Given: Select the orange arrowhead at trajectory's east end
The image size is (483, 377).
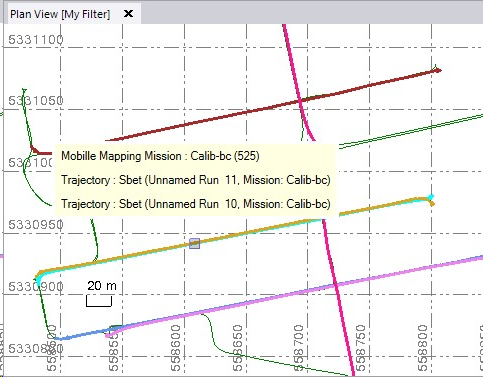Looking at the screenshot, I should (x=432, y=203).
